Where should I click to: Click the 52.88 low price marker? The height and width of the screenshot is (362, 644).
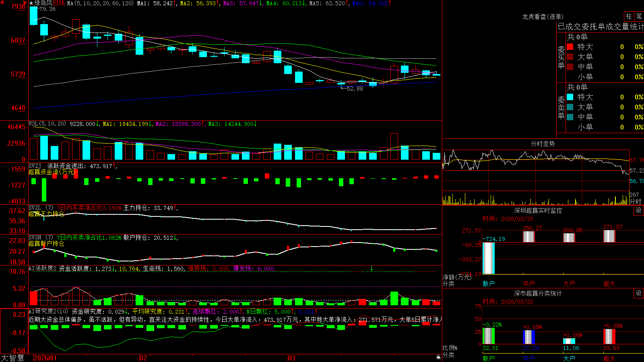click(x=355, y=88)
